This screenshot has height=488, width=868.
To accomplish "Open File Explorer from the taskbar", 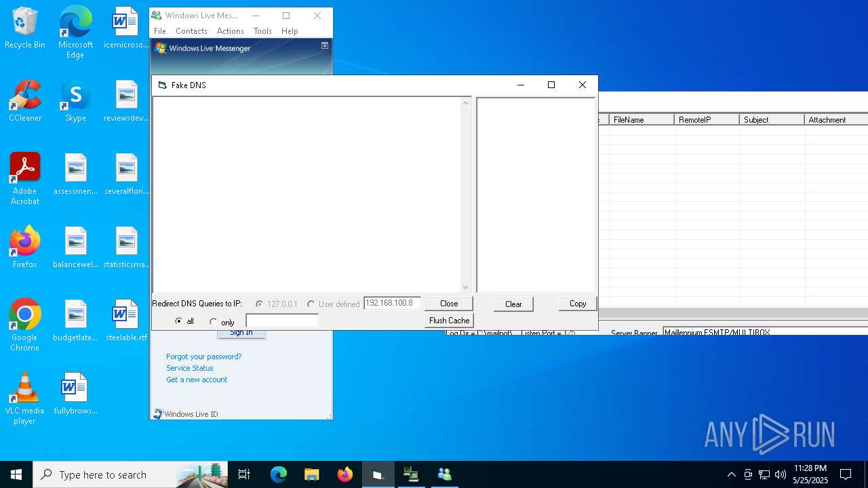I will 311,474.
